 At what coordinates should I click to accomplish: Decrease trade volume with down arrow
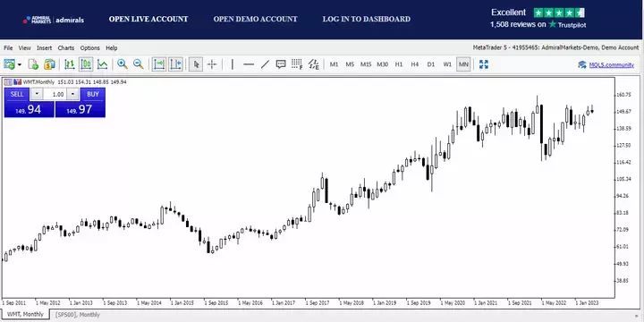coord(37,94)
